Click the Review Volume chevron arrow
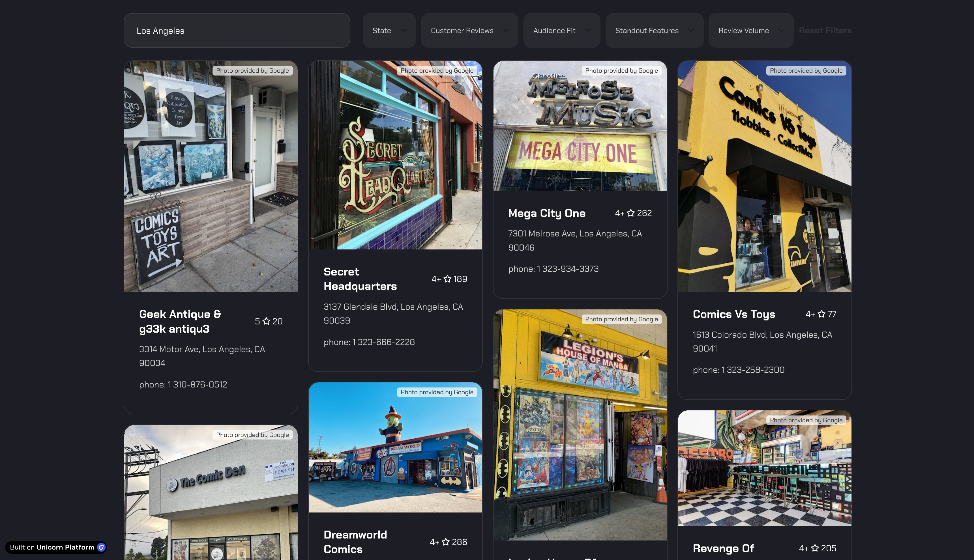 pos(781,30)
